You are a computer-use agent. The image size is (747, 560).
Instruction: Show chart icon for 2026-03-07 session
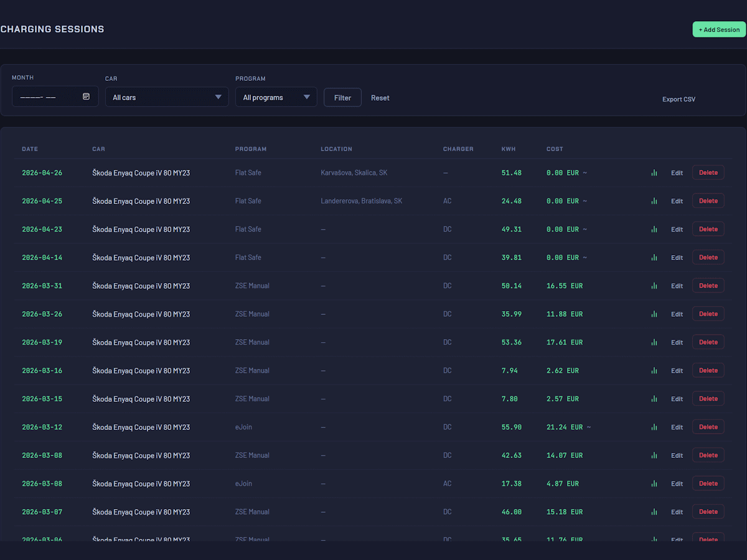[654, 512]
